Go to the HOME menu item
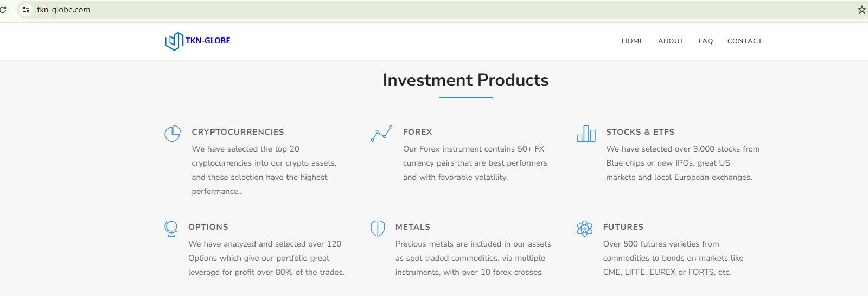This screenshot has width=868, height=296. (633, 41)
